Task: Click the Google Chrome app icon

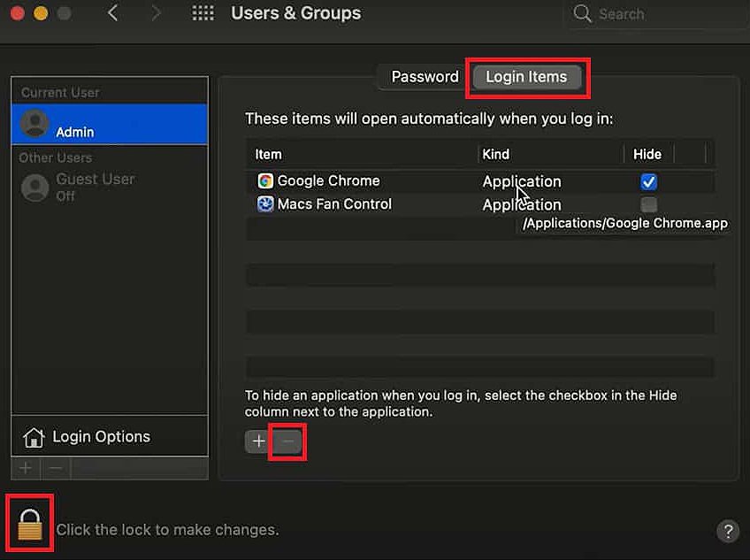Action: pyautogui.click(x=265, y=180)
